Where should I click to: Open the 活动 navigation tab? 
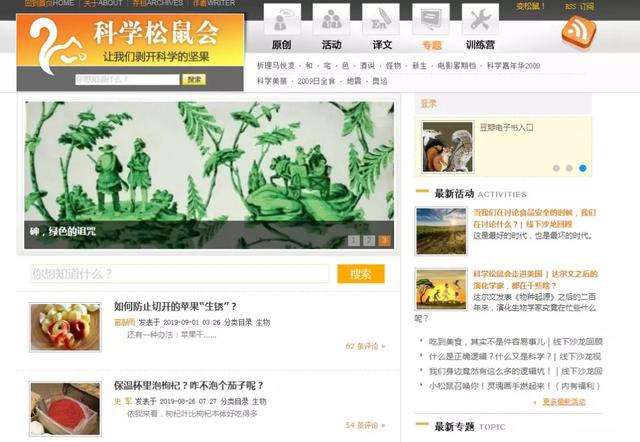pyautogui.click(x=331, y=45)
